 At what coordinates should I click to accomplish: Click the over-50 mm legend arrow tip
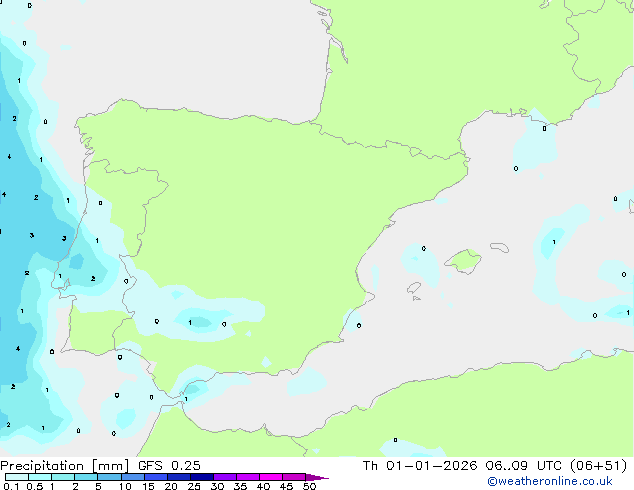pyautogui.click(x=317, y=478)
